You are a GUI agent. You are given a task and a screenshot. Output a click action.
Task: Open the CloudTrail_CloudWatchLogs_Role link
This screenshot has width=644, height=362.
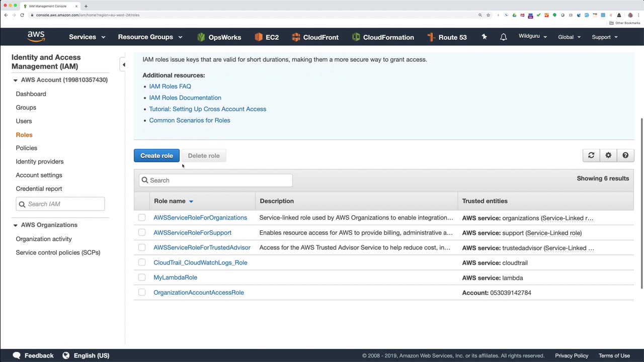[x=200, y=262]
